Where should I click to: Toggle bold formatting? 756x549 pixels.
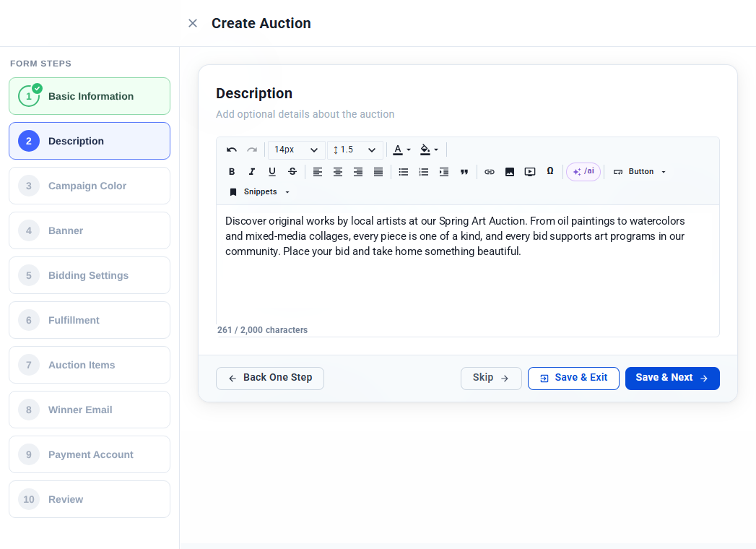click(x=232, y=172)
